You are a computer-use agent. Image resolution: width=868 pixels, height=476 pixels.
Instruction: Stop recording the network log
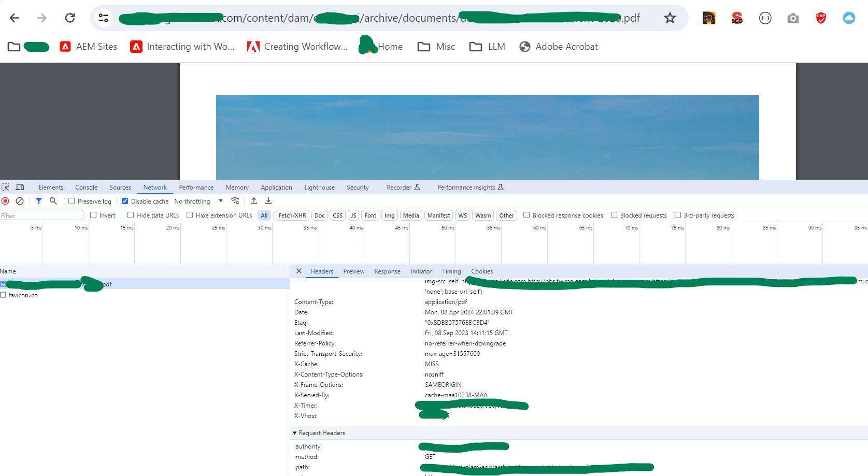(x=5, y=201)
